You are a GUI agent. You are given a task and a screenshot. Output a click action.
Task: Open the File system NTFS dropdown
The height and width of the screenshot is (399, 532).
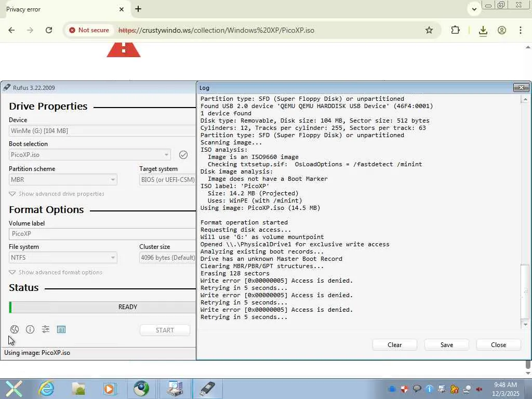63,258
